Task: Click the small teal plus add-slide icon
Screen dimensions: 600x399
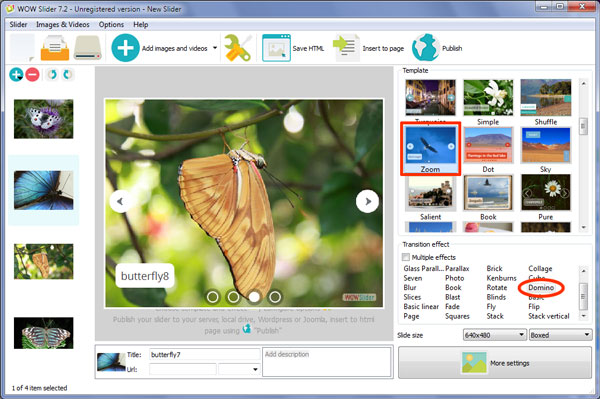Action: [x=16, y=74]
